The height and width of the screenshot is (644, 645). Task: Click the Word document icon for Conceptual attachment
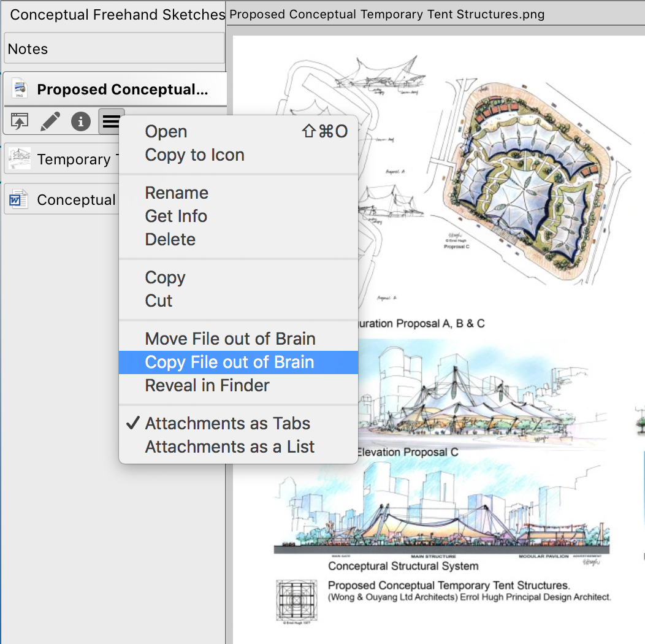(19, 200)
